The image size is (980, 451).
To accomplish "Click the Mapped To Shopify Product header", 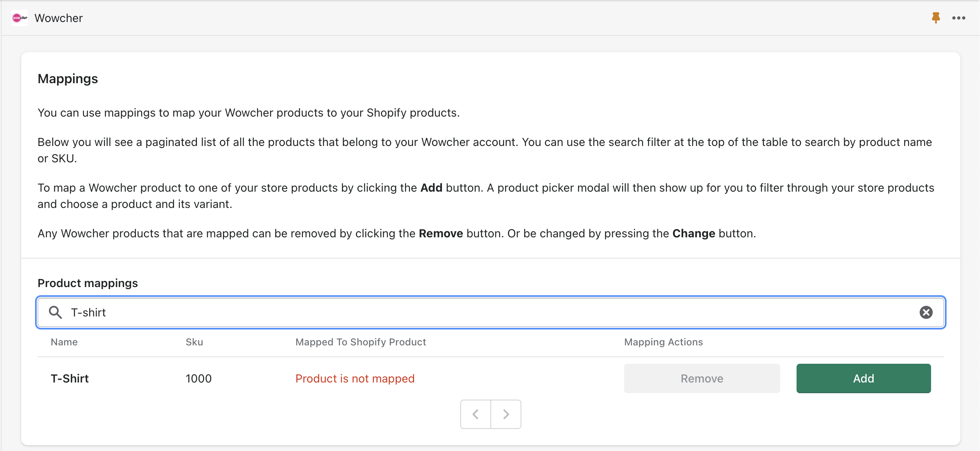I will [x=361, y=342].
